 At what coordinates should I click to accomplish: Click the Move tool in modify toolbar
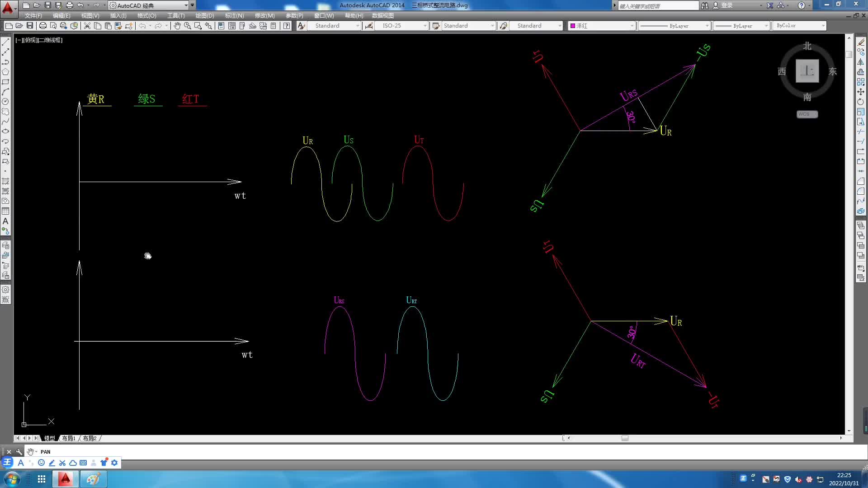pos(861,92)
